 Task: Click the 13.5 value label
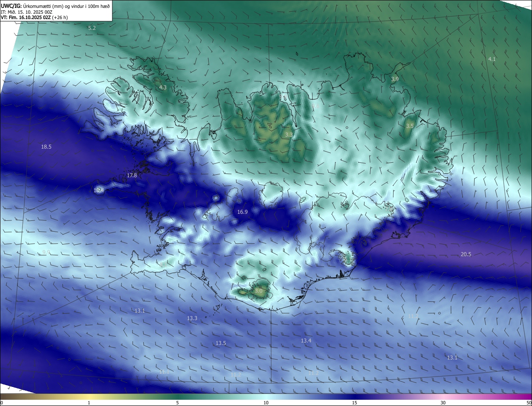pyautogui.click(x=221, y=343)
